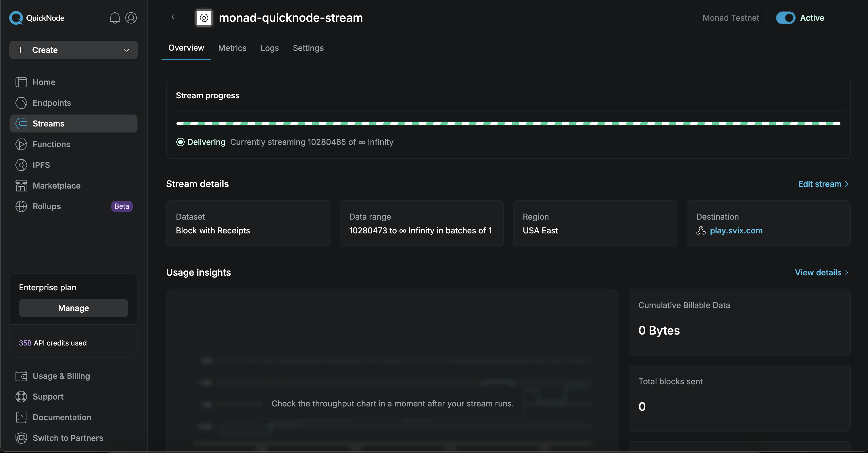Click the Manage enterprise plan button
868x453 pixels.
pos(73,308)
